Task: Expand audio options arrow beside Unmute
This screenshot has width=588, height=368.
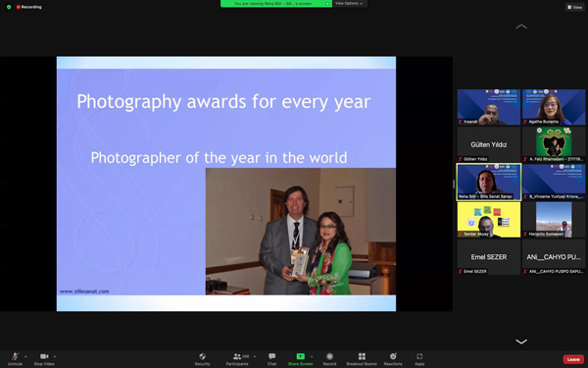Action: tap(25, 356)
